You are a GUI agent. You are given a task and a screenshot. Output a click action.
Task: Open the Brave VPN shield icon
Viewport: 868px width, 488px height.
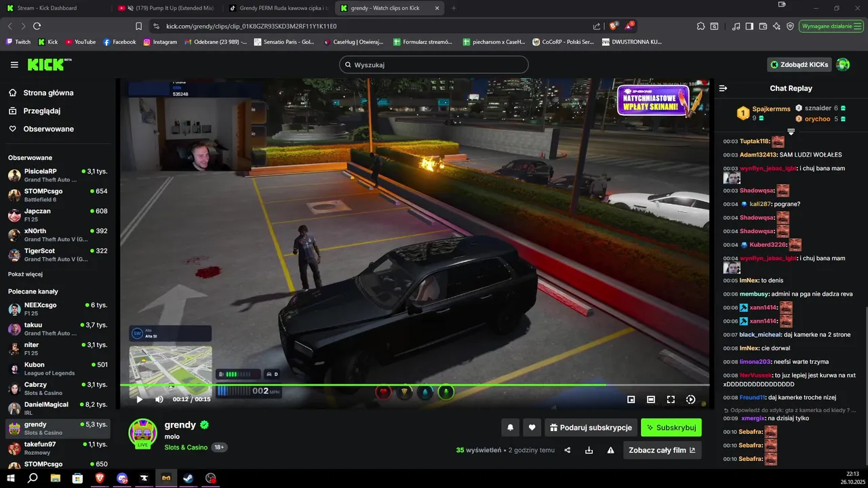pos(791,26)
